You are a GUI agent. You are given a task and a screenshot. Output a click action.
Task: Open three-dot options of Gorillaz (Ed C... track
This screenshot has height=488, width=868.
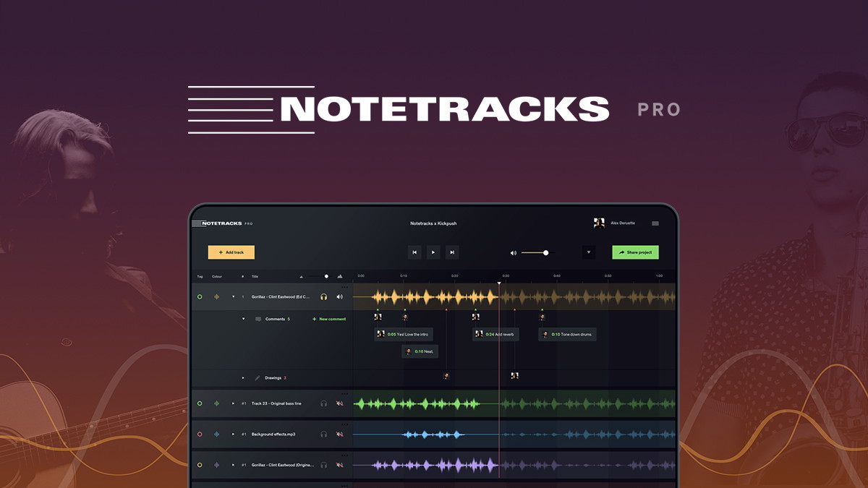344,287
